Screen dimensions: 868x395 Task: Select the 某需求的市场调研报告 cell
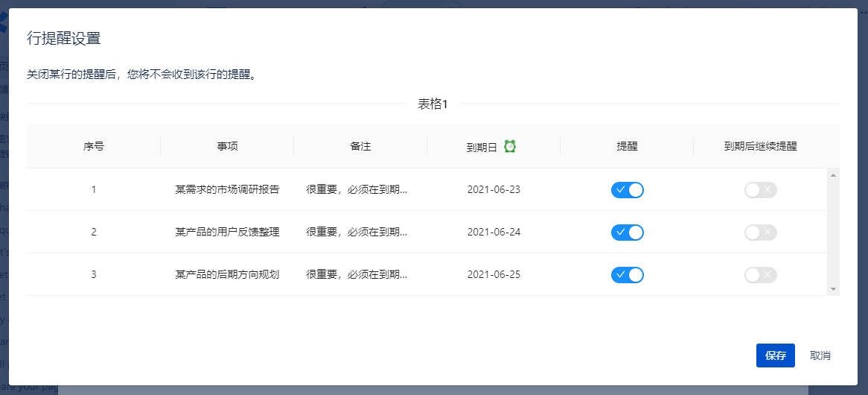227,189
